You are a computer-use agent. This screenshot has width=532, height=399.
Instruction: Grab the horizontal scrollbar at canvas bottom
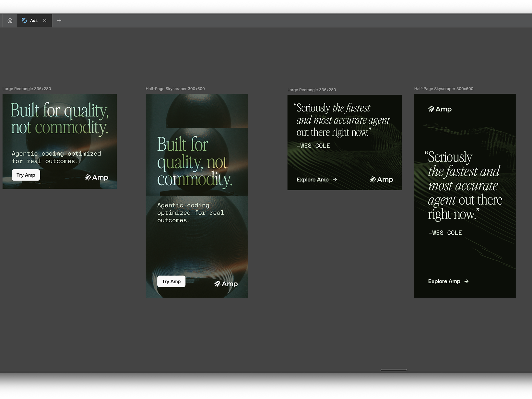(x=394, y=370)
